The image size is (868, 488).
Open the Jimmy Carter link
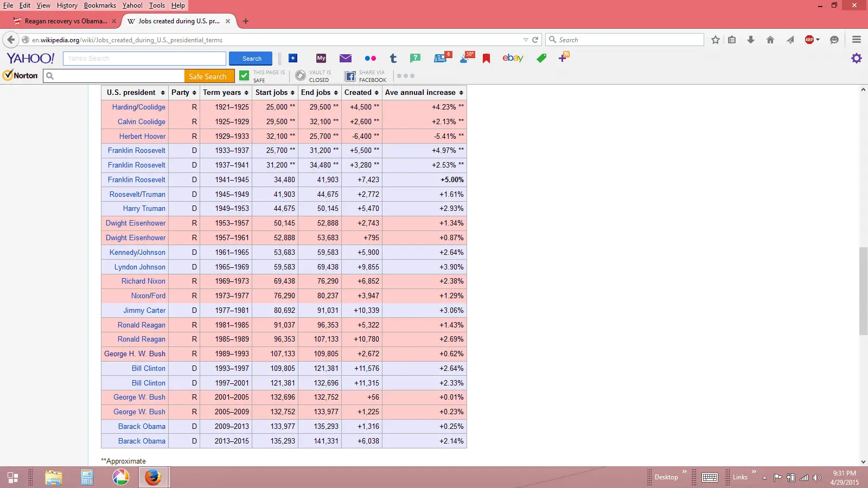[x=144, y=310]
